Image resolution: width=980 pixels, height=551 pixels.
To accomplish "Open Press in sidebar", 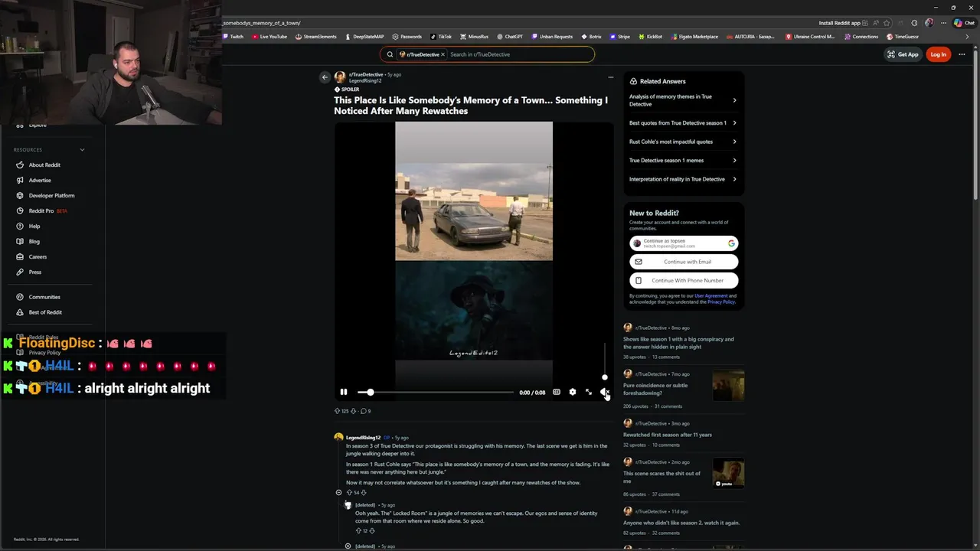I will point(35,272).
